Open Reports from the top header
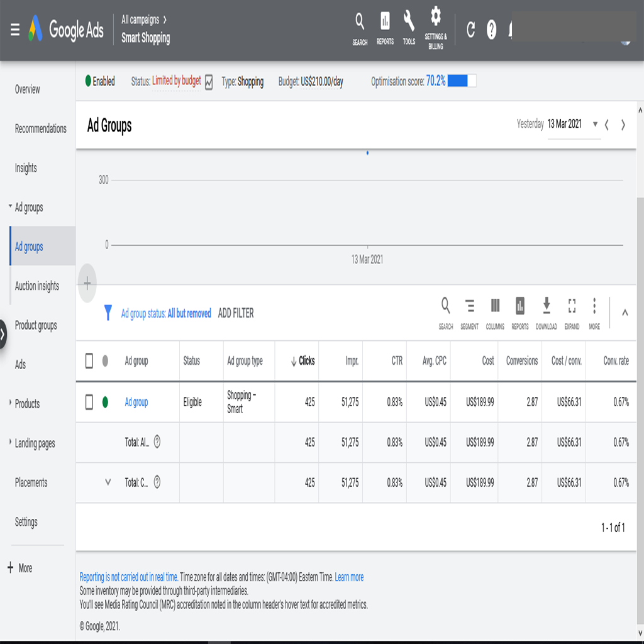This screenshot has width=644, height=644. pos(385,28)
